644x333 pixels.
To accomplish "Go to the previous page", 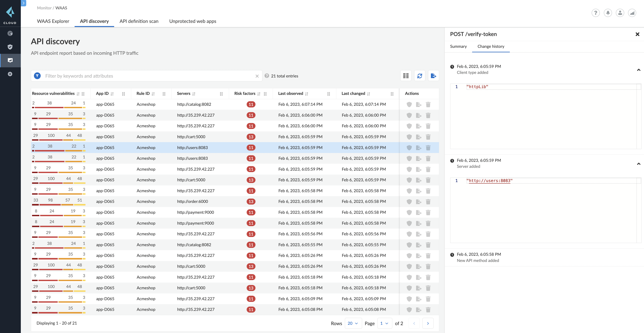I will click(x=414, y=323).
